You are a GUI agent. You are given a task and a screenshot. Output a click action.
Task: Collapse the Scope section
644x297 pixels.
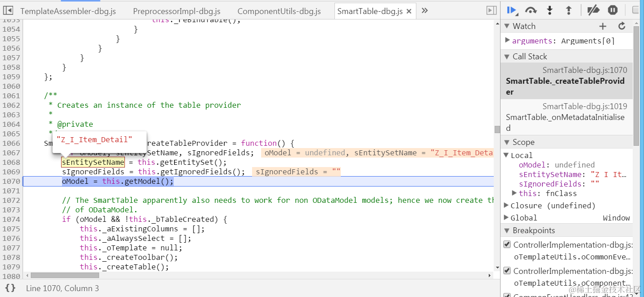tap(506, 142)
